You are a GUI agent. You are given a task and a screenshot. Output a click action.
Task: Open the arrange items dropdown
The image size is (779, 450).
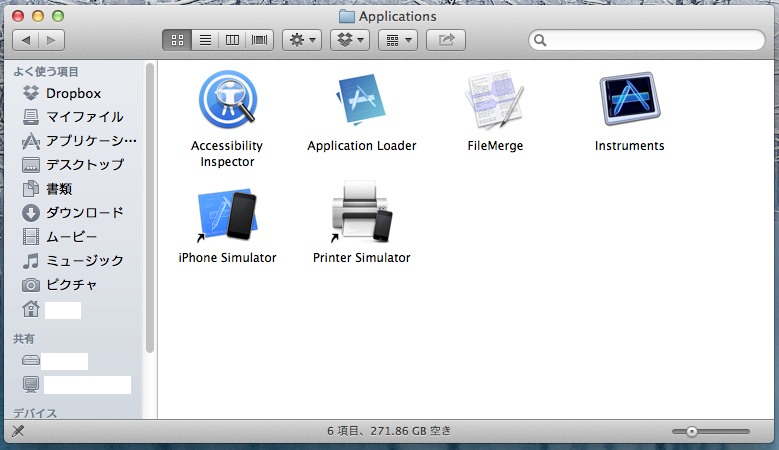pyautogui.click(x=398, y=40)
